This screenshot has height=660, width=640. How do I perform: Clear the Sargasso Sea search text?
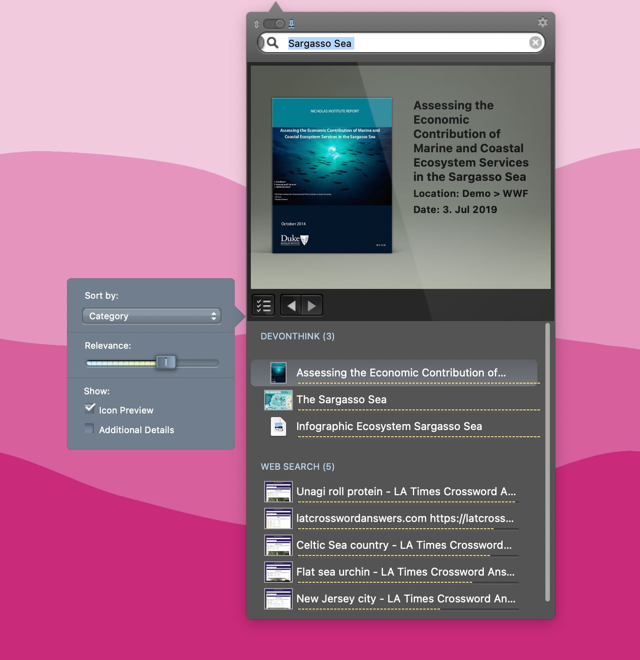(x=535, y=43)
